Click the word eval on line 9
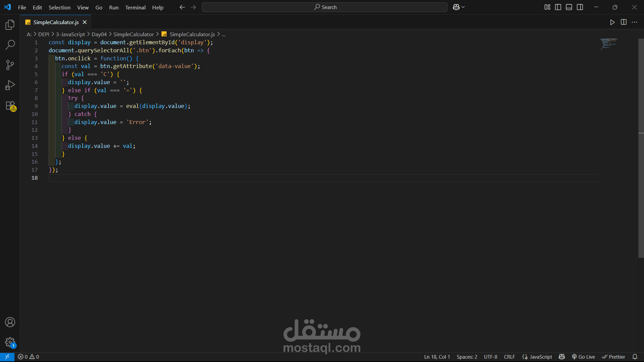 click(x=132, y=106)
